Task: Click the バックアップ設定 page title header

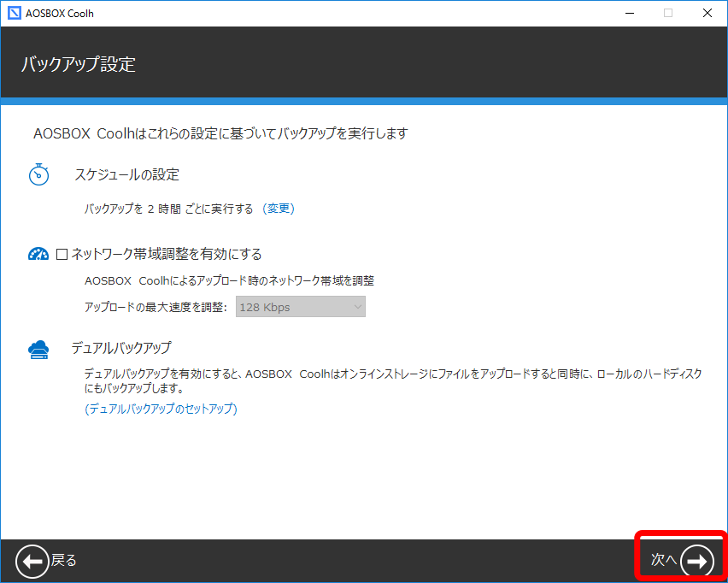Action: click(x=78, y=64)
